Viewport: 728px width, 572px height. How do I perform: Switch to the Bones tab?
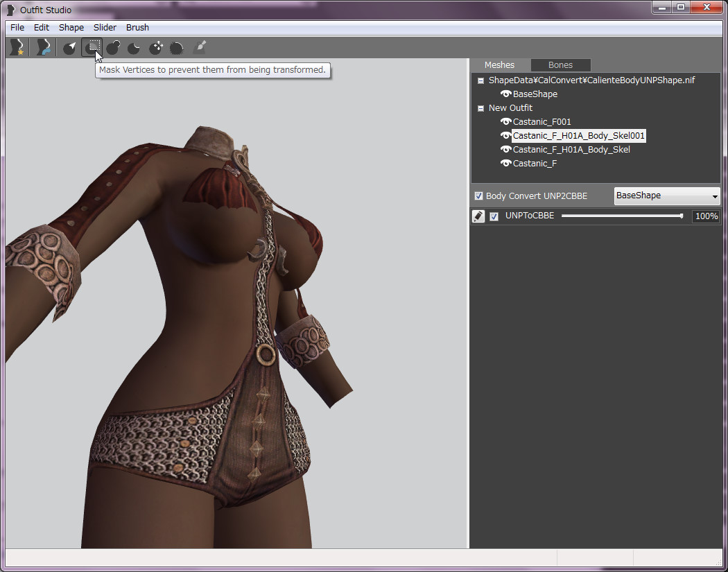coord(560,65)
